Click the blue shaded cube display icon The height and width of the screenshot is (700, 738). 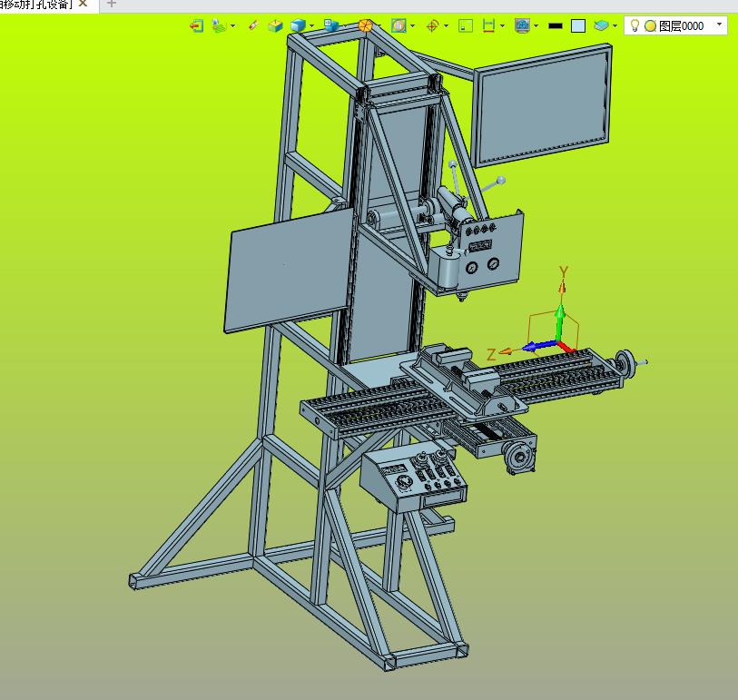[x=299, y=25]
